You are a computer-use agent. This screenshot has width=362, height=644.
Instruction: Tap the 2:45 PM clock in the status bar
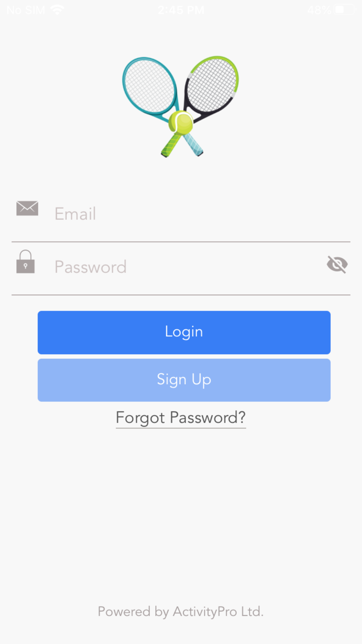click(x=181, y=10)
